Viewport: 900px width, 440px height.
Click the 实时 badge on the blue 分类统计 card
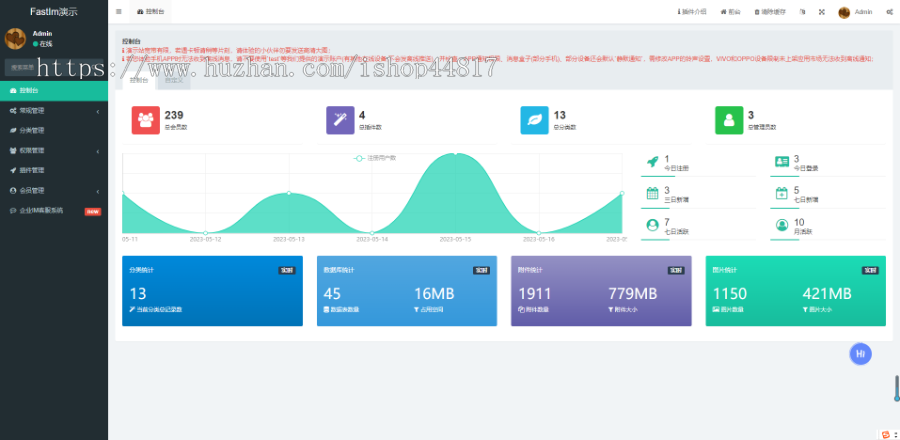(287, 270)
